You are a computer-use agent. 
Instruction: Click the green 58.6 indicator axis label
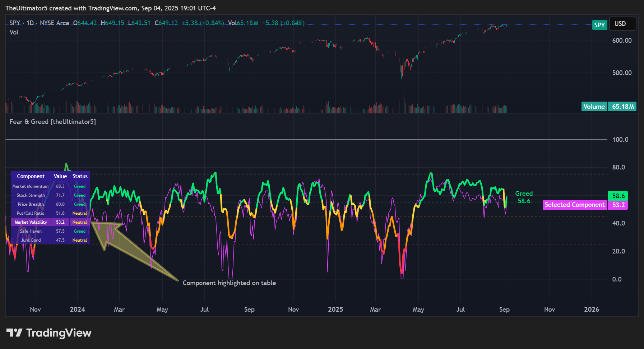pos(618,196)
